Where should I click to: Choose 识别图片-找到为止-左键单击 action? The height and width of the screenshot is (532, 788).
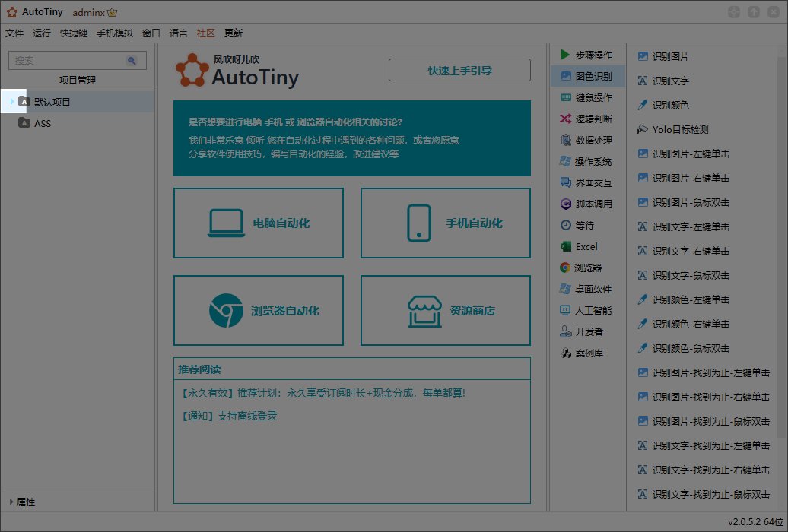[x=704, y=372]
